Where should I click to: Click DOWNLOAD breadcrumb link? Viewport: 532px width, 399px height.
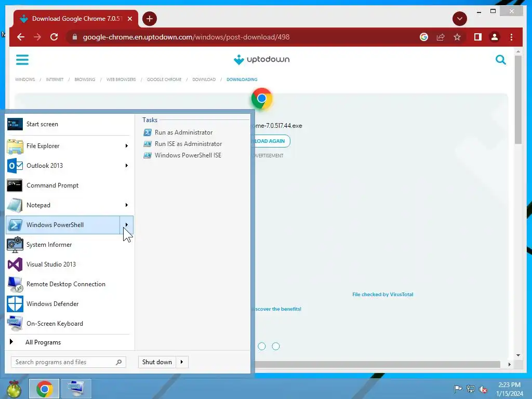coord(204,79)
